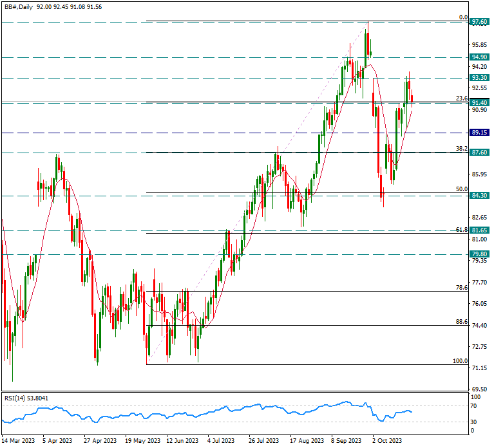Click the 14 Mar 2023 date label
Viewport: 494px width, 448px height.
(x=18, y=440)
